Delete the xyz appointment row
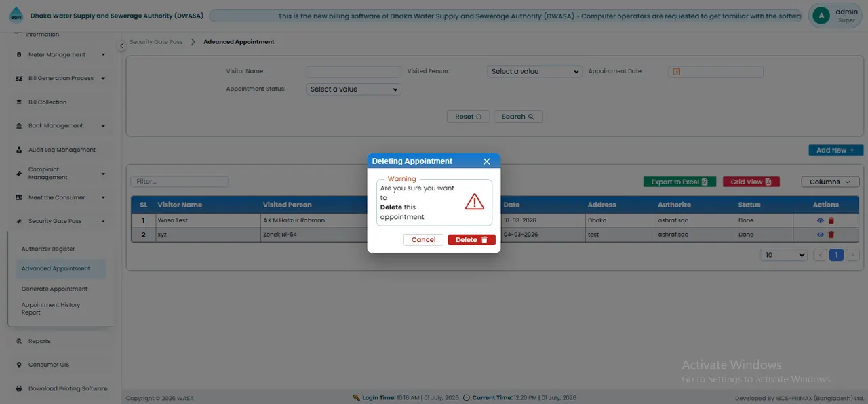This screenshot has height=404, width=868. [831, 235]
